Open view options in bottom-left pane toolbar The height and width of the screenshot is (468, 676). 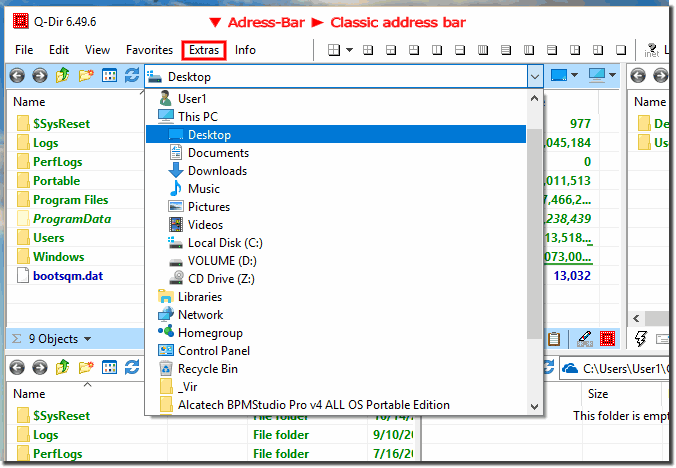click(109, 368)
